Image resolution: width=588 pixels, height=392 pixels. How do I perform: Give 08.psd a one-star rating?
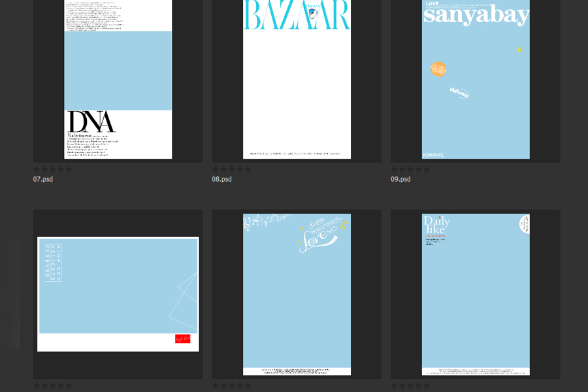tap(216, 169)
